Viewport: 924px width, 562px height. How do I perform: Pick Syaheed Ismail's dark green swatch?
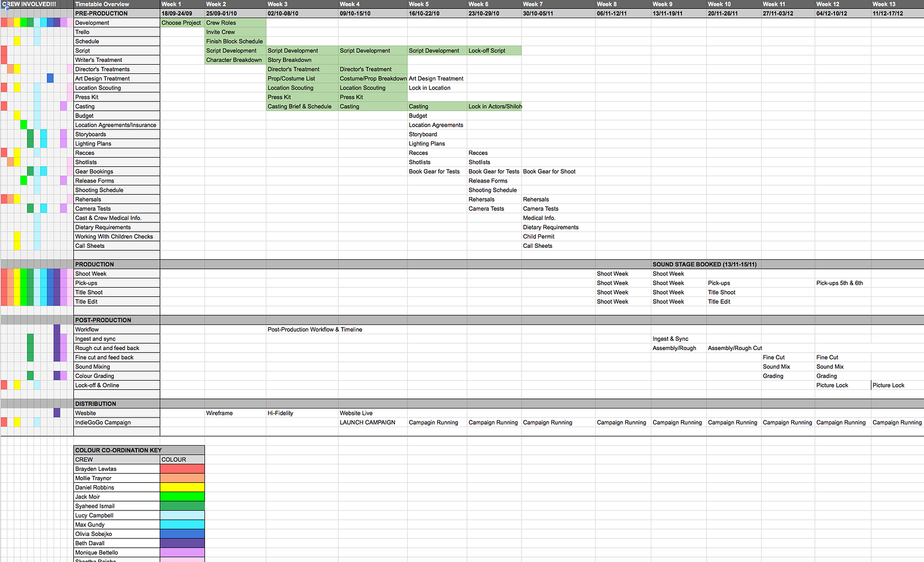pos(182,506)
